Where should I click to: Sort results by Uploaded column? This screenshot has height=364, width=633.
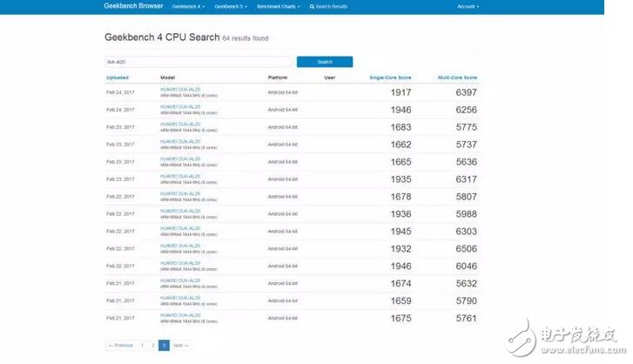118,78
